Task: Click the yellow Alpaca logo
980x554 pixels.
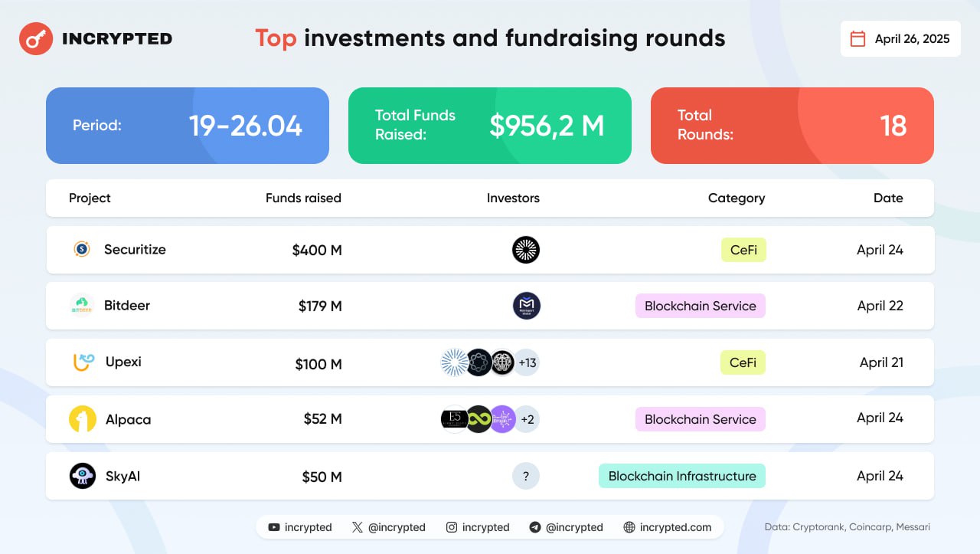Action: pyautogui.click(x=83, y=419)
